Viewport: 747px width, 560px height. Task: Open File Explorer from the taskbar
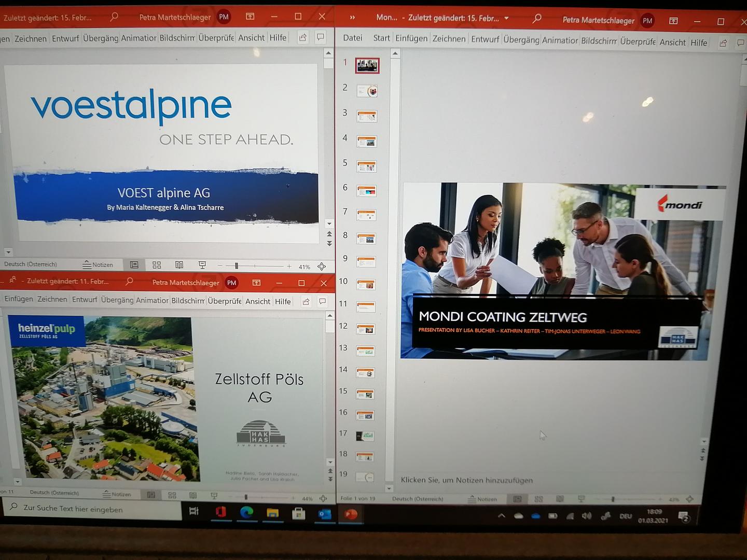(x=272, y=513)
